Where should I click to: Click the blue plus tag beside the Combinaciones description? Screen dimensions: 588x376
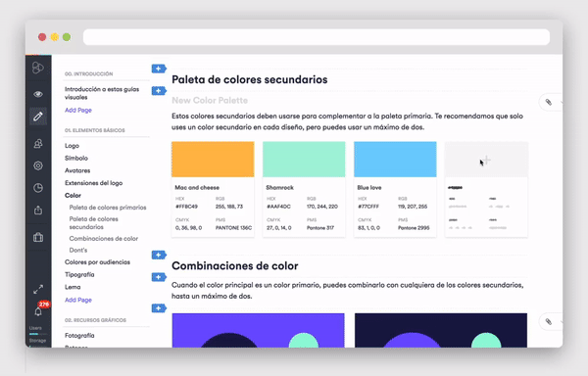(159, 277)
